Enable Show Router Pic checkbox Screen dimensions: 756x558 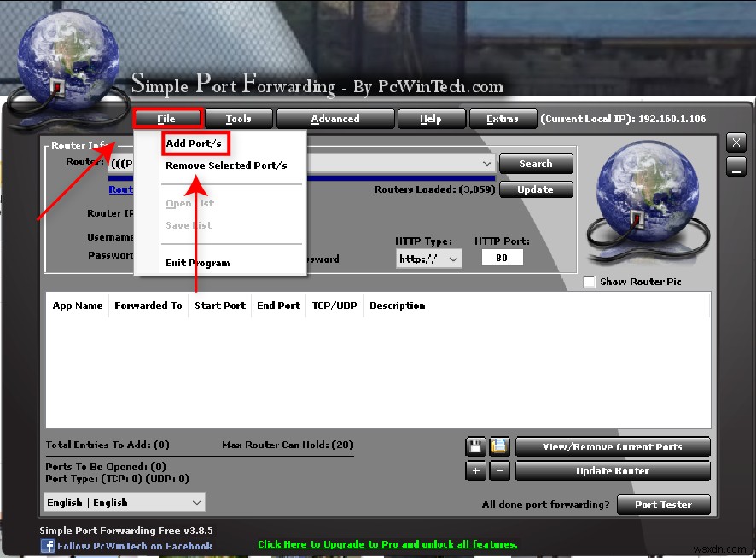point(589,282)
